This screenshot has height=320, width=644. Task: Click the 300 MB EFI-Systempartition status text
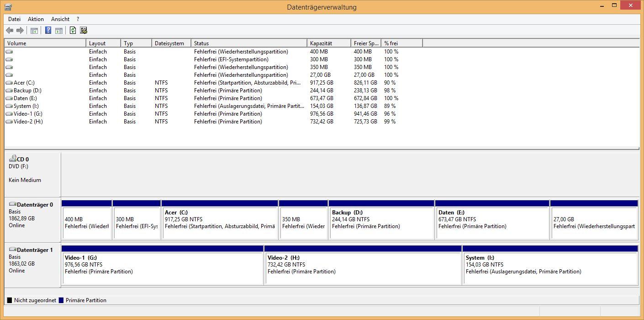pyautogui.click(x=231, y=59)
